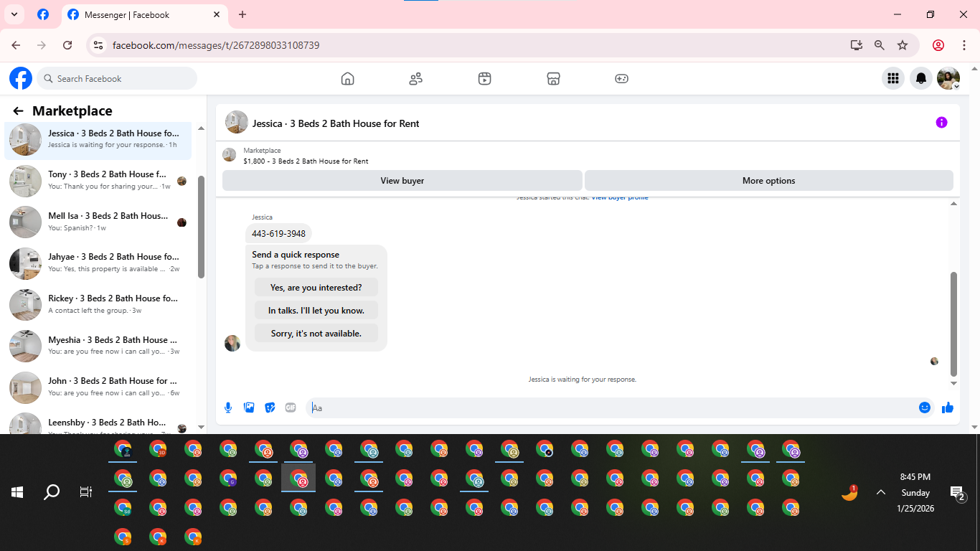Send 'Yes, are you interested?' quick response
980x551 pixels.
(316, 288)
